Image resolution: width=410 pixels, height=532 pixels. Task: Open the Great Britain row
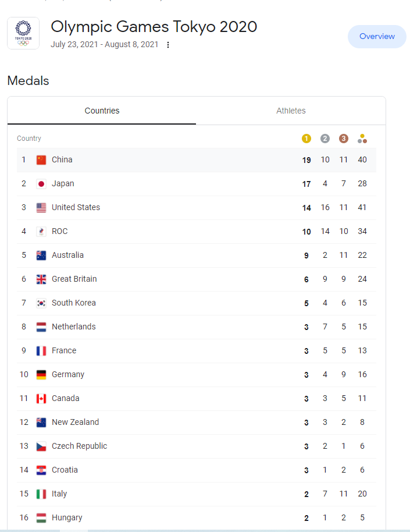(x=197, y=279)
